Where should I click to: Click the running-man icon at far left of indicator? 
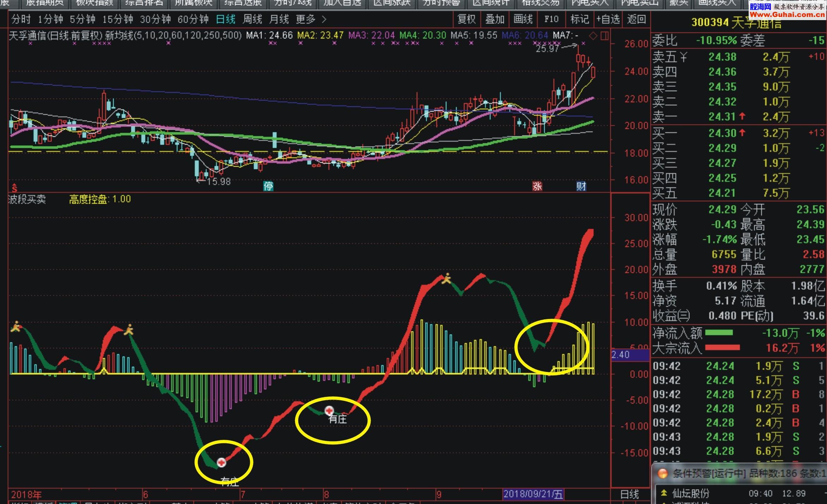click(x=16, y=326)
